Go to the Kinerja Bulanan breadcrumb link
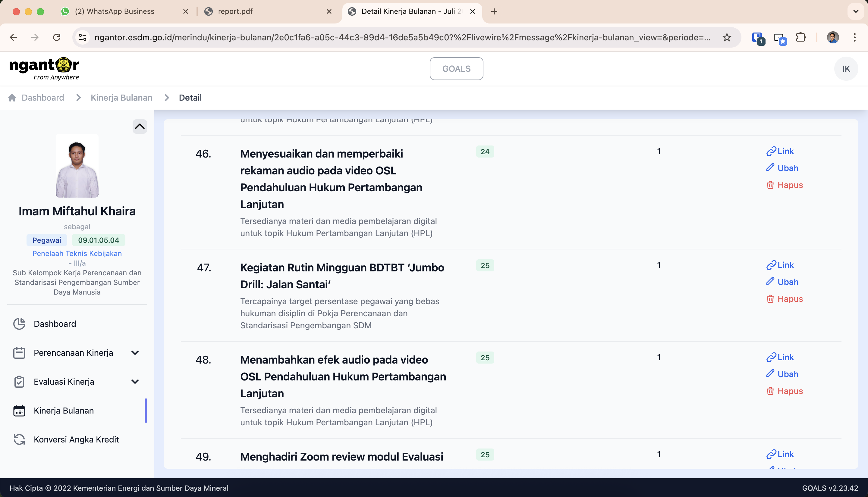Viewport: 868px width, 497px height. tap(121, 98)
